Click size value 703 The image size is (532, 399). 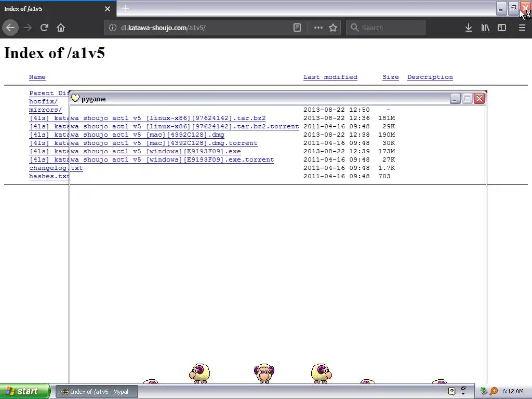point(384,176)
